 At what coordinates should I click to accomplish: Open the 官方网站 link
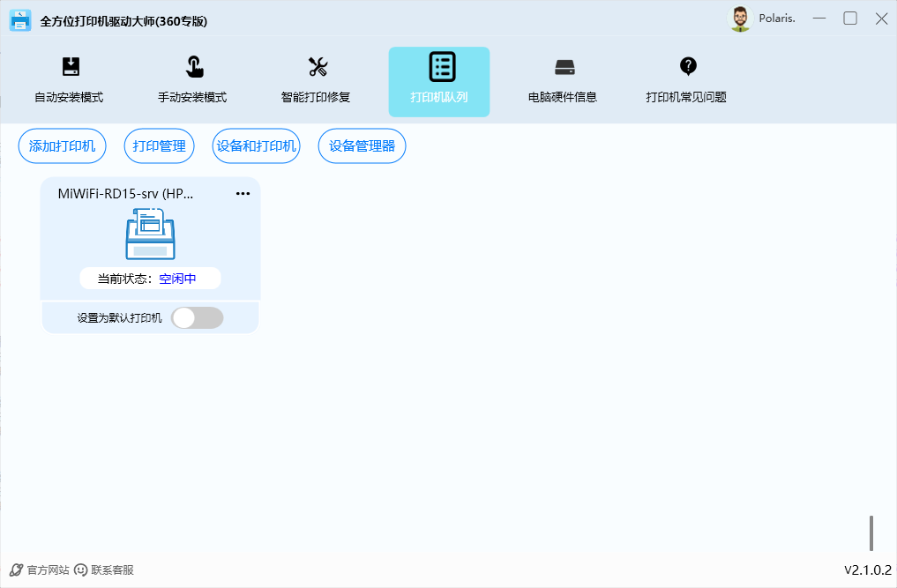[x=40, y=570]
